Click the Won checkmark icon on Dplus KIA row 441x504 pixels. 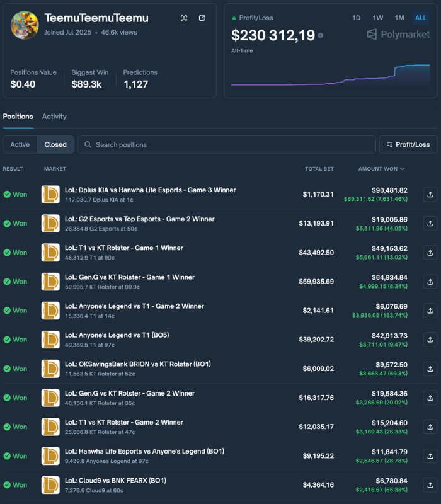(x=7, y=195)
